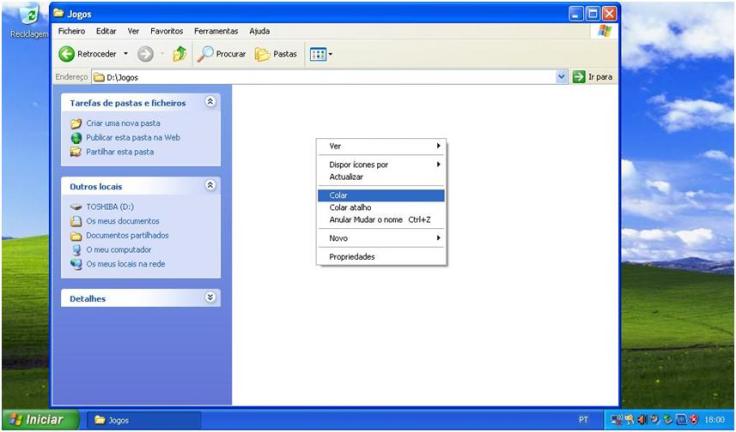The image size is (736, 432).
Task: Choose Propriedades from the context menu
Action: click(352, 257)
